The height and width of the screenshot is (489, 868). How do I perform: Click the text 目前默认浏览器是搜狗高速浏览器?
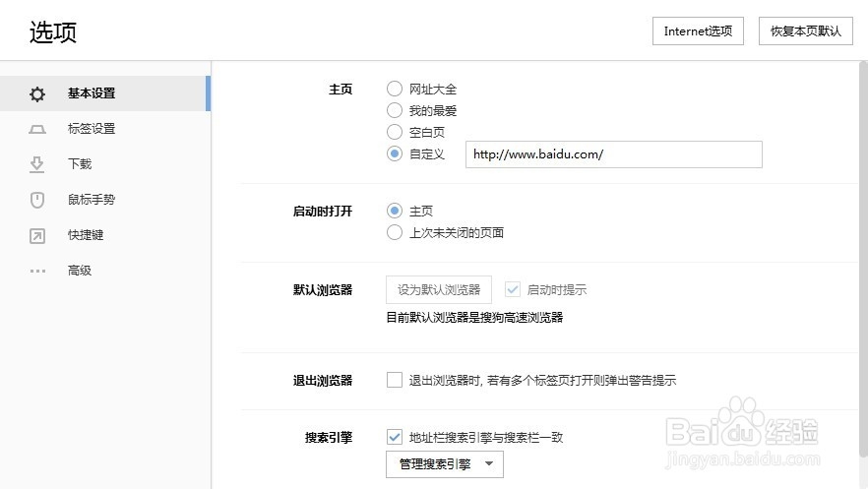click(474, 318)
